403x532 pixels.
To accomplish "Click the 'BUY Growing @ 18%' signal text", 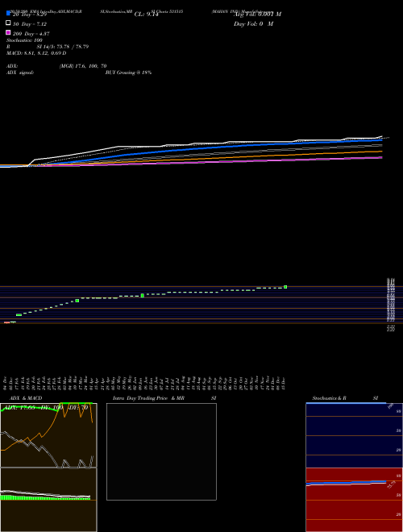I will click(x=129, y=73).
